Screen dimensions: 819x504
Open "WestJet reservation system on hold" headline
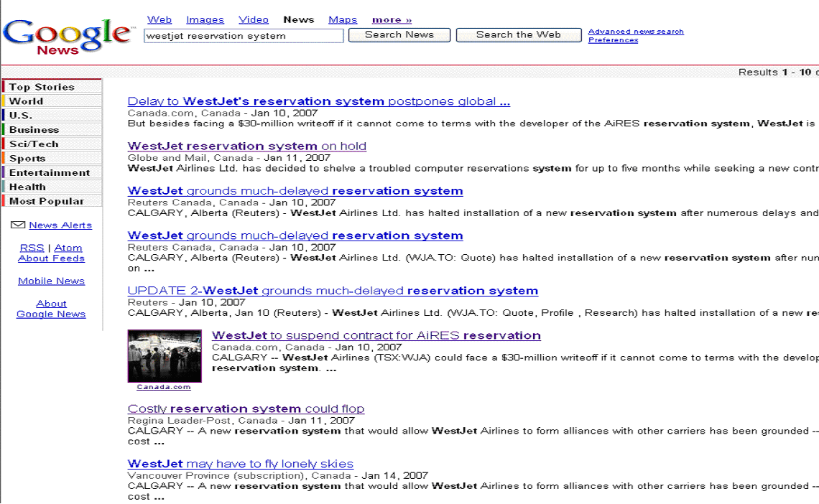[x=247, y=146]
